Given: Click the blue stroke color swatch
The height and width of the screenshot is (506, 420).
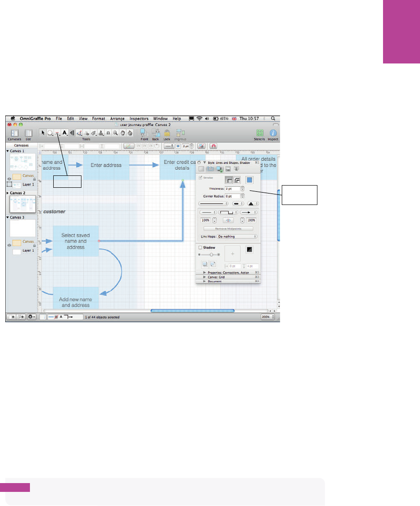Looking at the screenshot, I should pyautogui.click(x=250, y=180).
